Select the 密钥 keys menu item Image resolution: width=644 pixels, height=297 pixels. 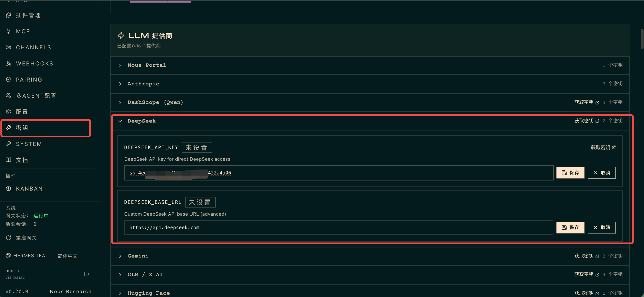[x=46, y=128]
